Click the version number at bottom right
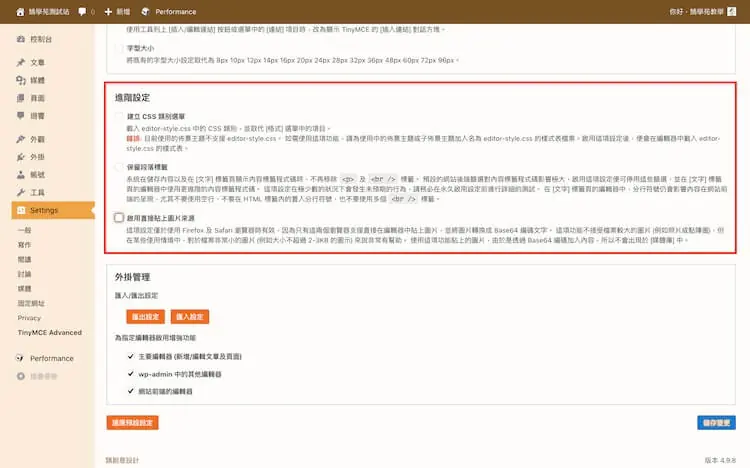 pos(720,460)
